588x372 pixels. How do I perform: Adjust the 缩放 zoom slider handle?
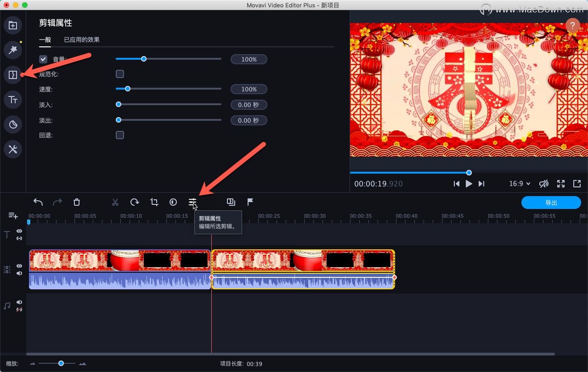pos(61,363)
